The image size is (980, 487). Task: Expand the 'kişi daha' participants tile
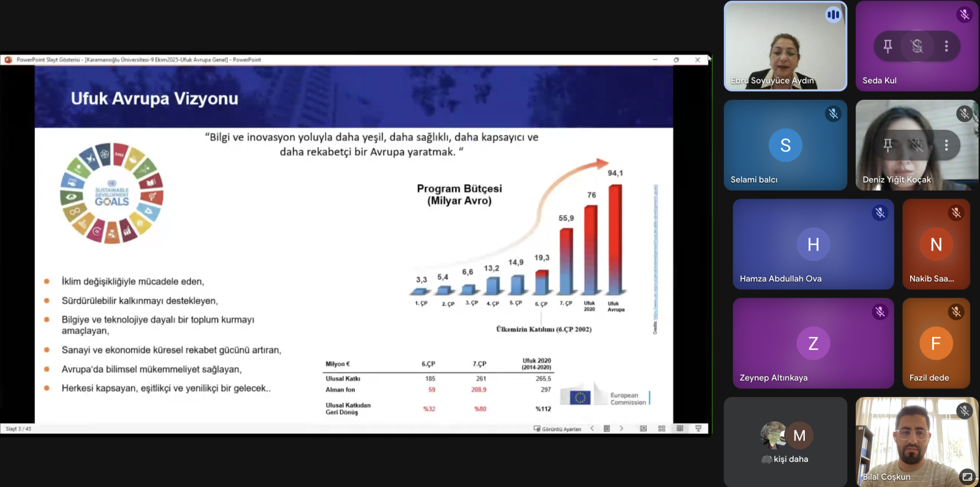(785, 442)
